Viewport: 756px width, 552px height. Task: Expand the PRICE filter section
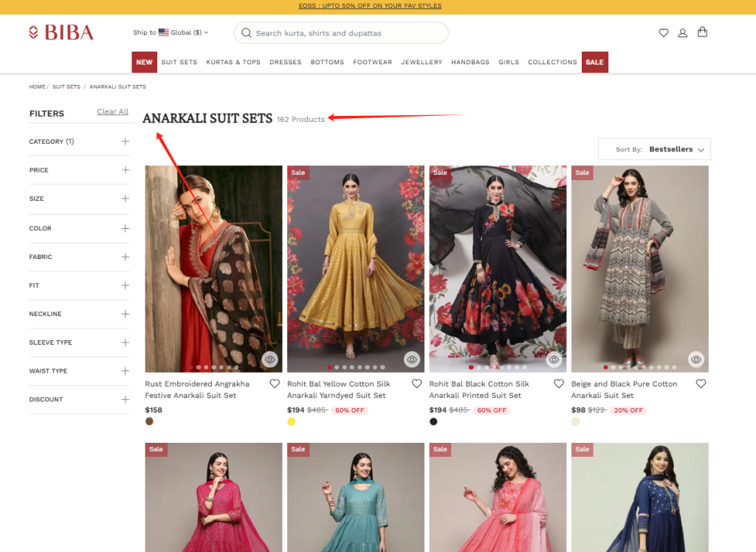pos(79,170)
